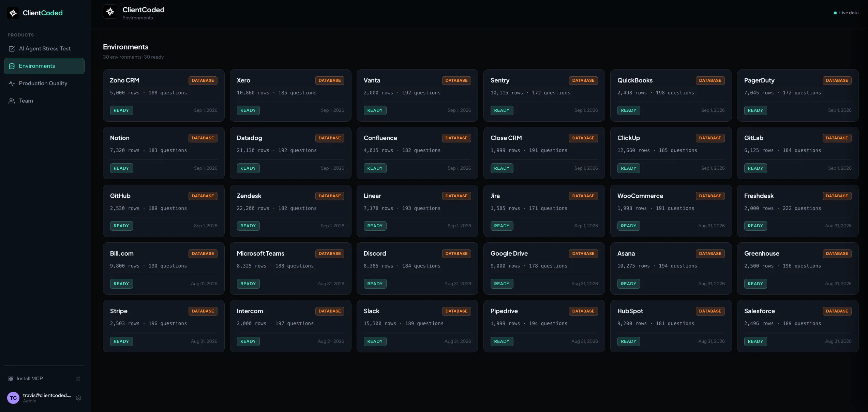Click the Production Quality pulse icon
This screenshot has width=868, height=412.
coord(12,83)
